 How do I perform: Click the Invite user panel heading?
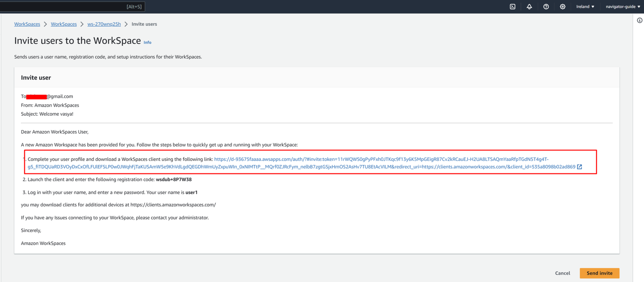click(36, 78)
